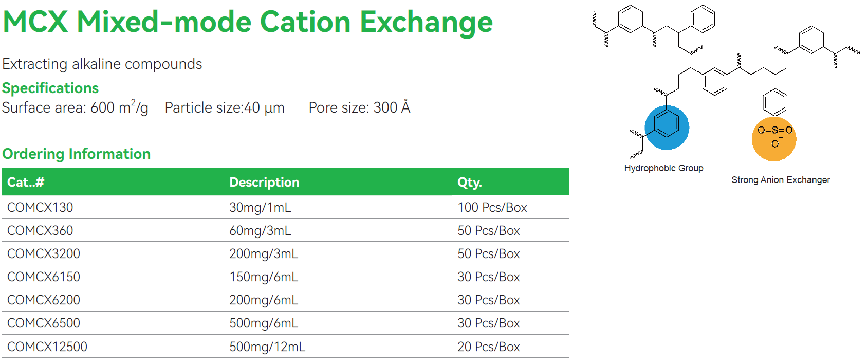Click the 100 Pcs/Box quantity cell
Viewport: 868px width, 364px height.
492,207
